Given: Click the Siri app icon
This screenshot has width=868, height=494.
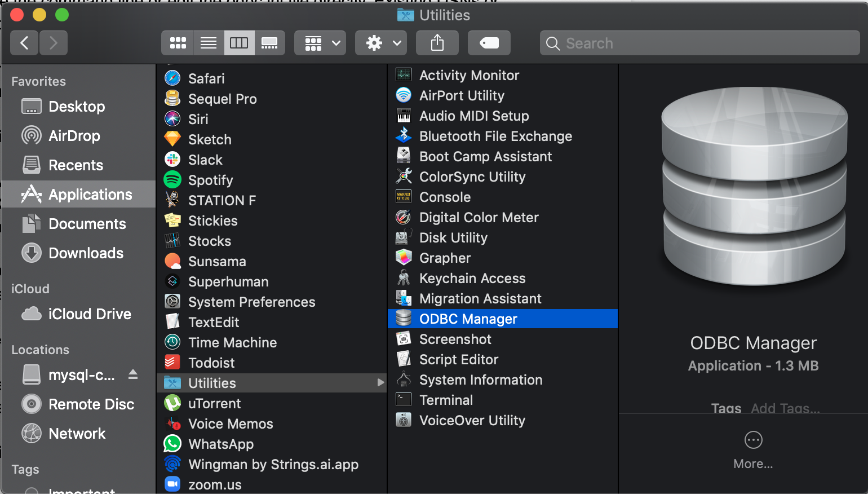Looking at the screenshot, I should (x=172, y=119).
